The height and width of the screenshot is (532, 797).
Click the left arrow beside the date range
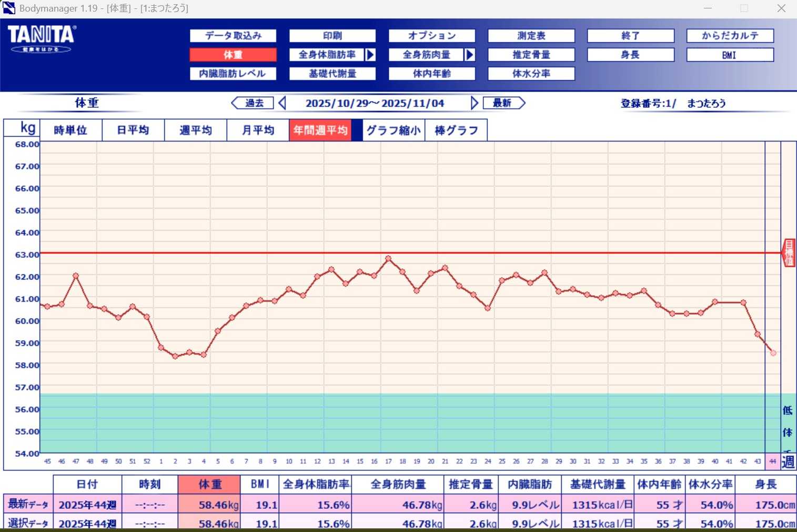click(282, 103)
